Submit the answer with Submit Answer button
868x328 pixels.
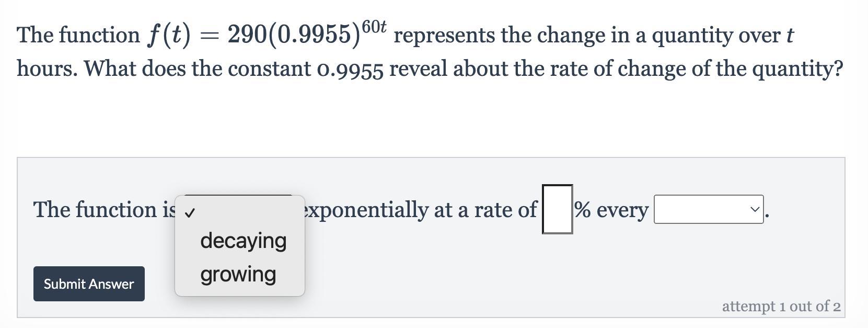click(89, 284)
